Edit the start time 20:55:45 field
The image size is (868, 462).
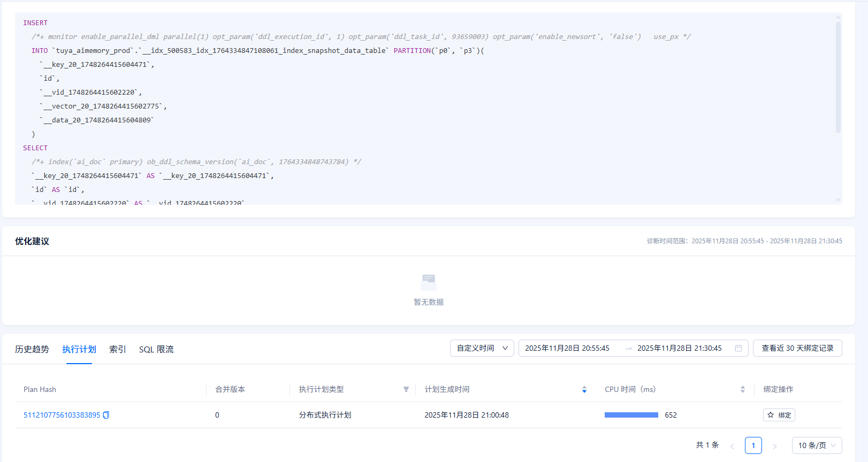pos(567,348)
